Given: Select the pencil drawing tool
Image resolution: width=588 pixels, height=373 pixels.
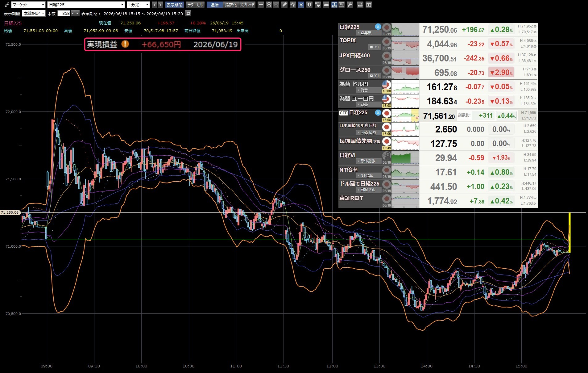Looking at the screenshot, I should pos(284,5).
